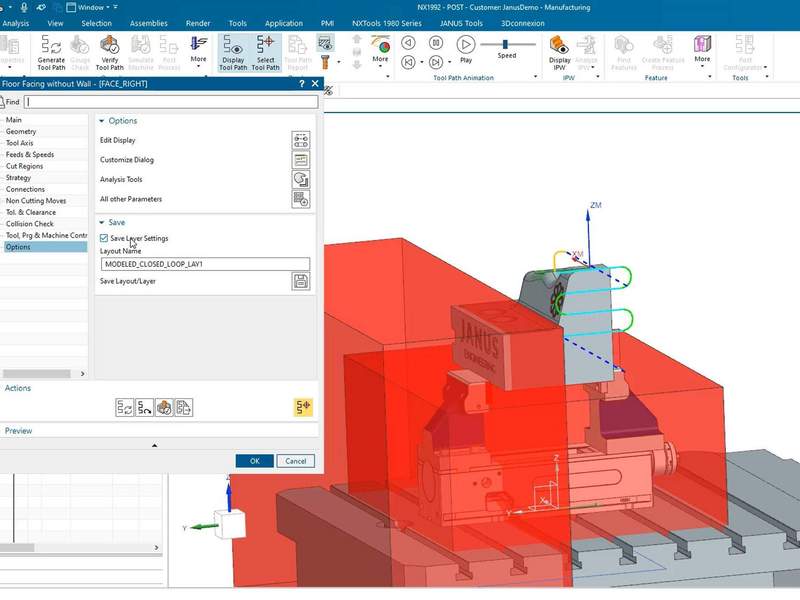Open the IPW group dropdown arrow
The image size is (800, 600).
coord(598,77)
